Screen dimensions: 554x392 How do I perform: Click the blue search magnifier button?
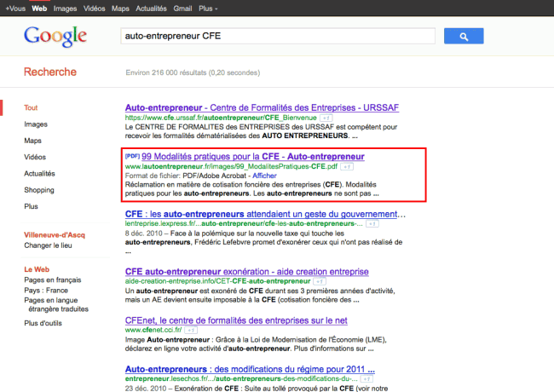(x=464, y=36)
